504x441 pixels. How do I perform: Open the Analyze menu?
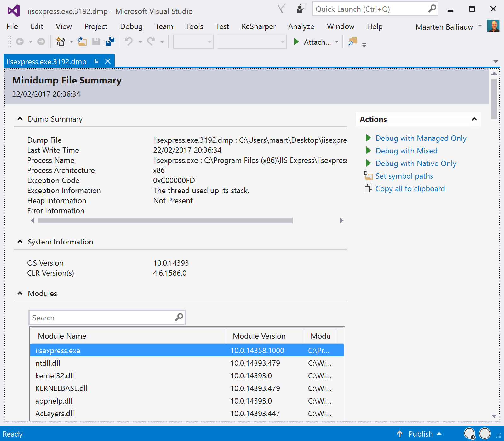[301, 26]
